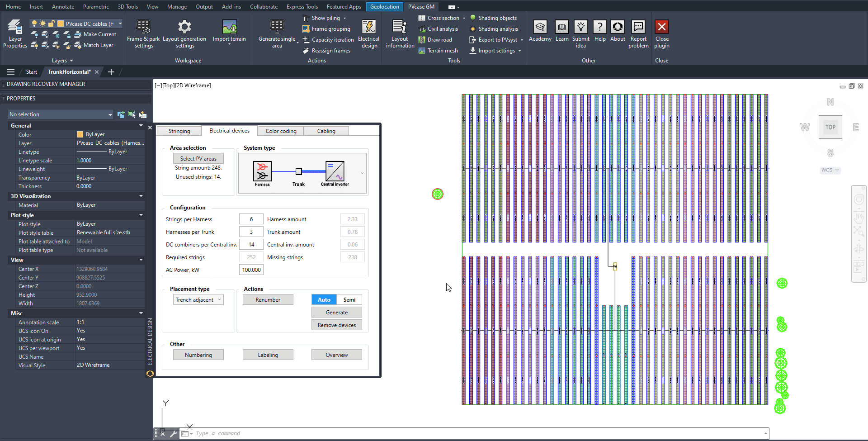This screenshot has width=868, height=441.
Task: Launch the Electrical design tool
Action: pyautogui.click(x=368, y=27)
